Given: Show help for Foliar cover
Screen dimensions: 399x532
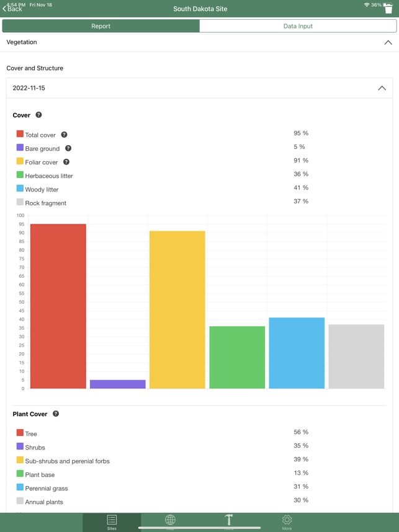Looking at the screenshot, I should pos(66,162).
